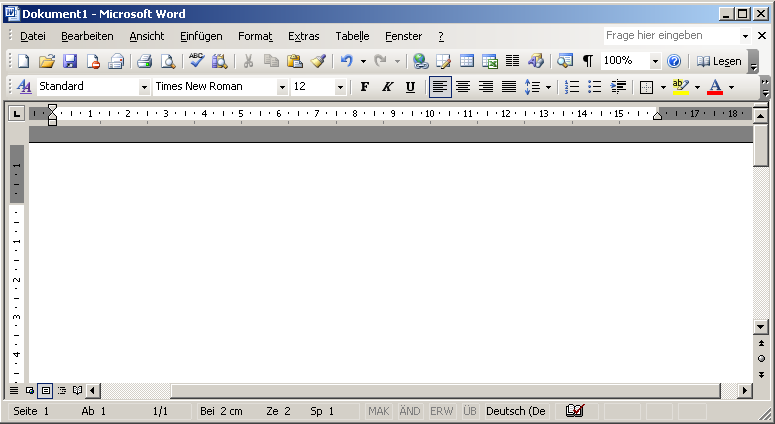Click the vertical scrollbar down arrow
Viewport: 775px width, 424px height.
[x=761, y=327]
